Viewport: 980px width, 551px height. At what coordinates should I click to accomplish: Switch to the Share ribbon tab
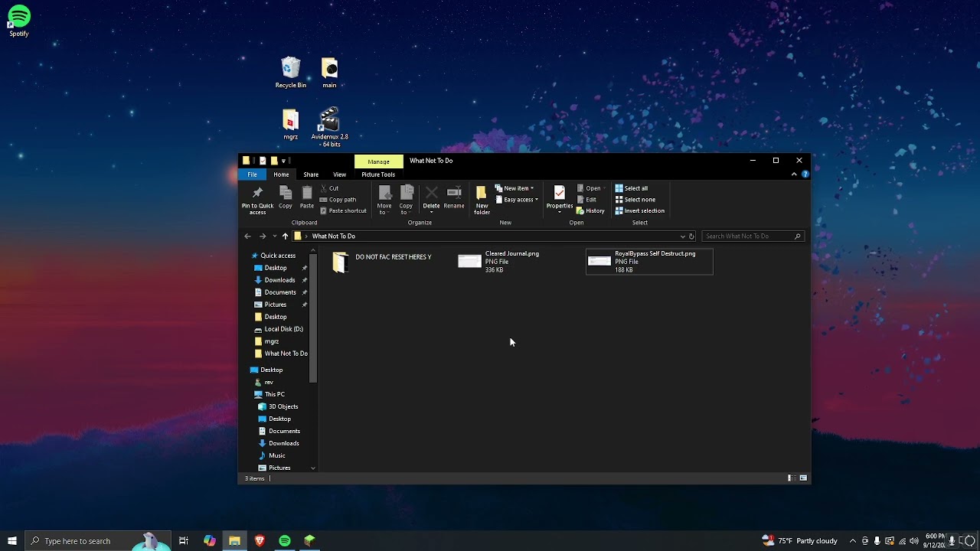(x=311, y=174)
